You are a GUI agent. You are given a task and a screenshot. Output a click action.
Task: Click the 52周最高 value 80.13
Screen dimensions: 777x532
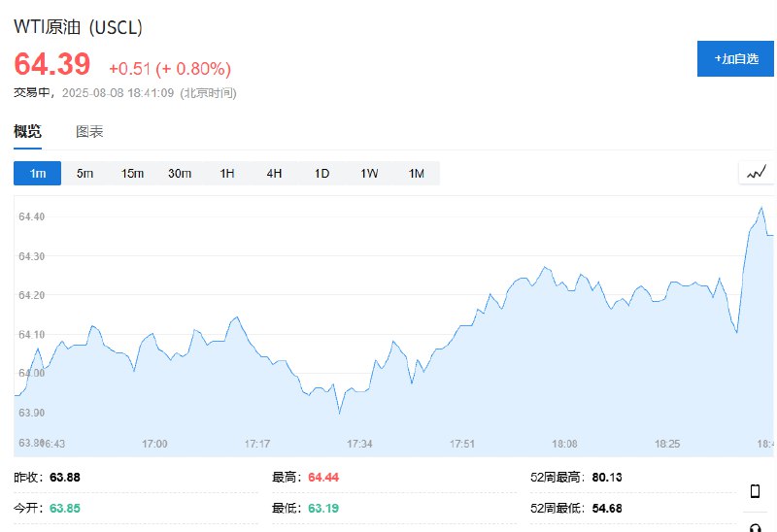tap(607, 478)
